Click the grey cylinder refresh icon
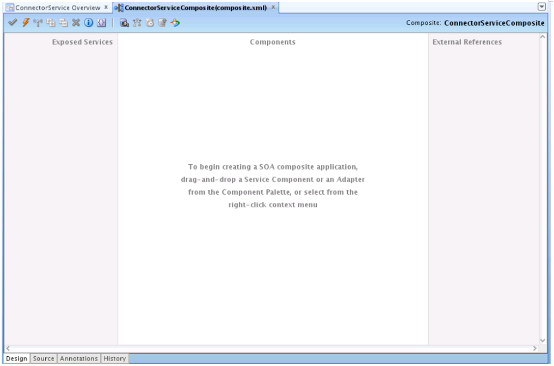 150,23
